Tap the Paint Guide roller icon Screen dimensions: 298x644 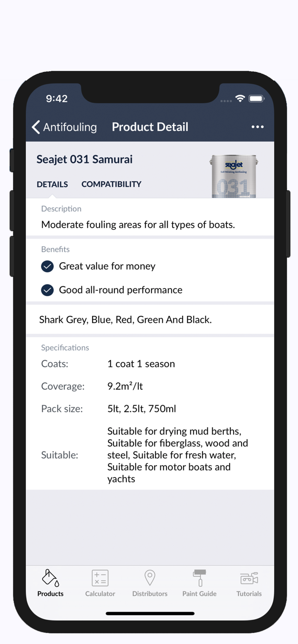click(200, 578)
